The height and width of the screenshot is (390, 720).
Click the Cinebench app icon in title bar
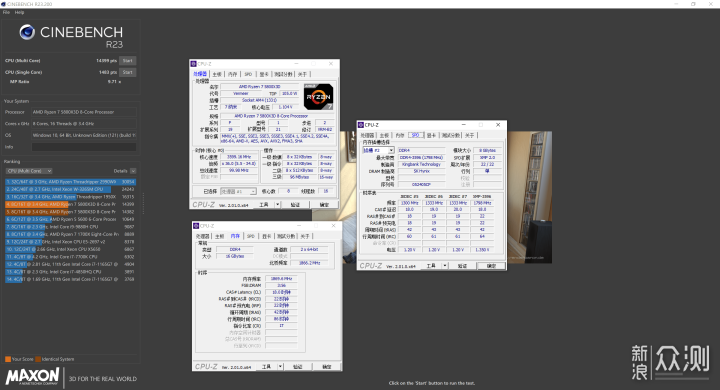tap(3, 4)
